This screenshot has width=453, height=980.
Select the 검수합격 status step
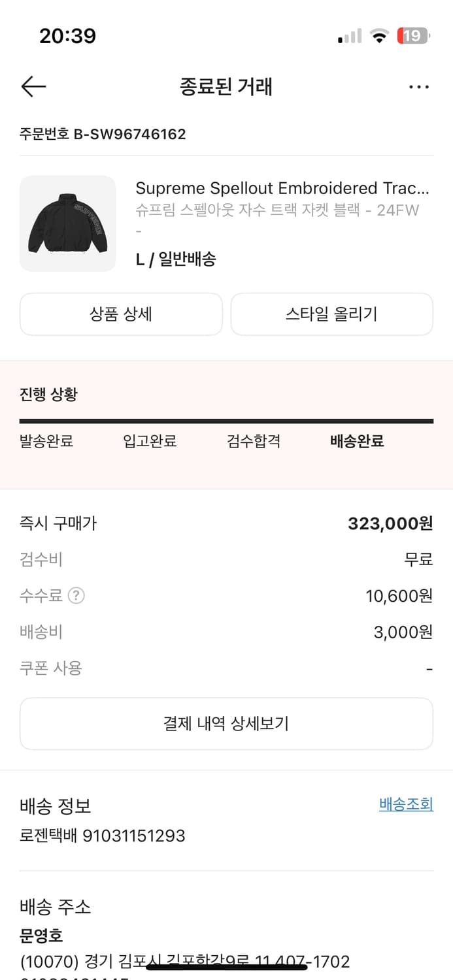pos(253,441)
